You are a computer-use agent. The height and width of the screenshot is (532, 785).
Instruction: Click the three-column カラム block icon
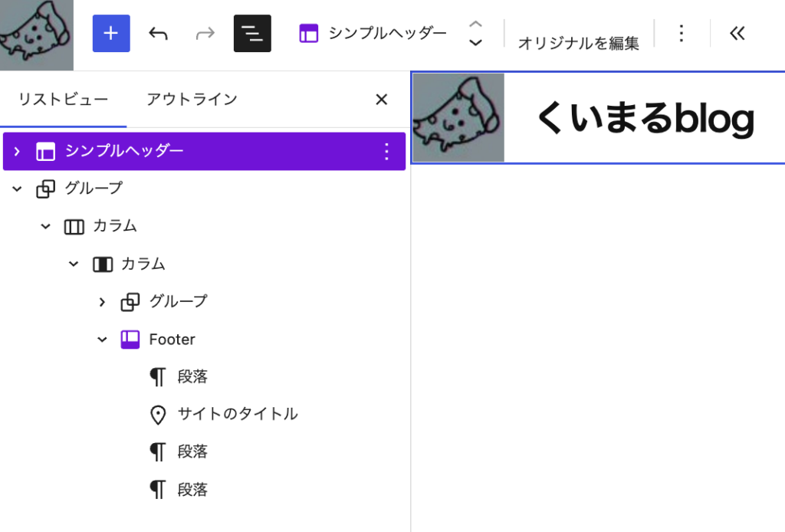[74, 227]
